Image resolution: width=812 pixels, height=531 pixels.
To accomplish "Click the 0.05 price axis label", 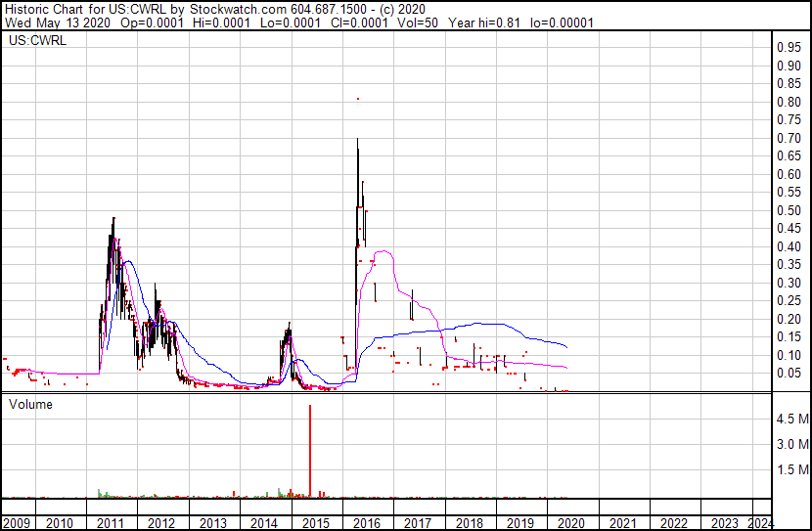I will pos(789,375).
